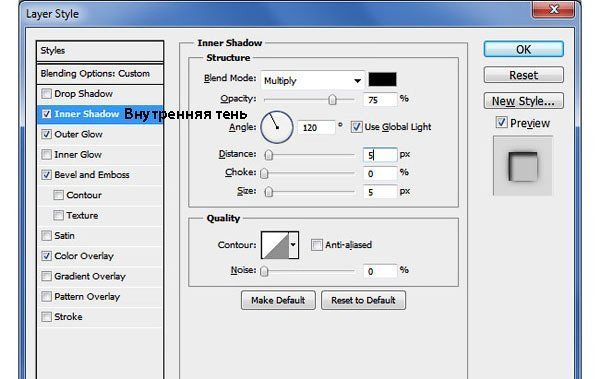
Task: Uncheck the Preview checkbox
Action: coord(501,123)
